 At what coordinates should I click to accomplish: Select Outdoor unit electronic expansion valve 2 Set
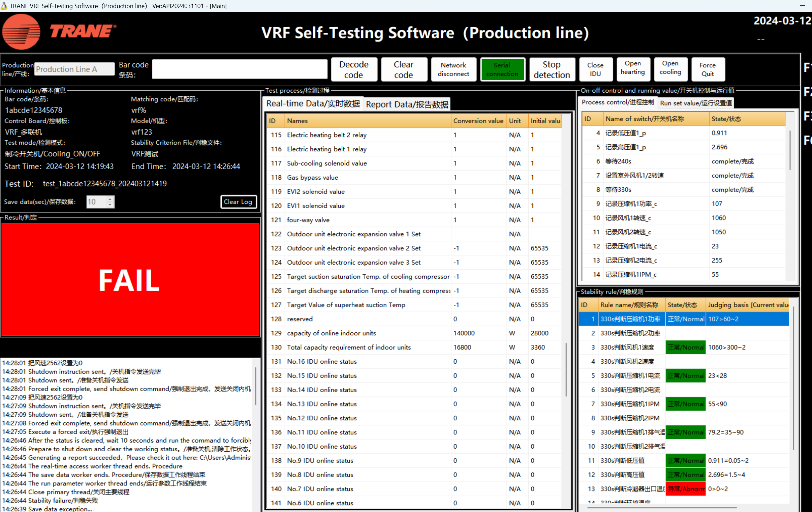(414, 248)
